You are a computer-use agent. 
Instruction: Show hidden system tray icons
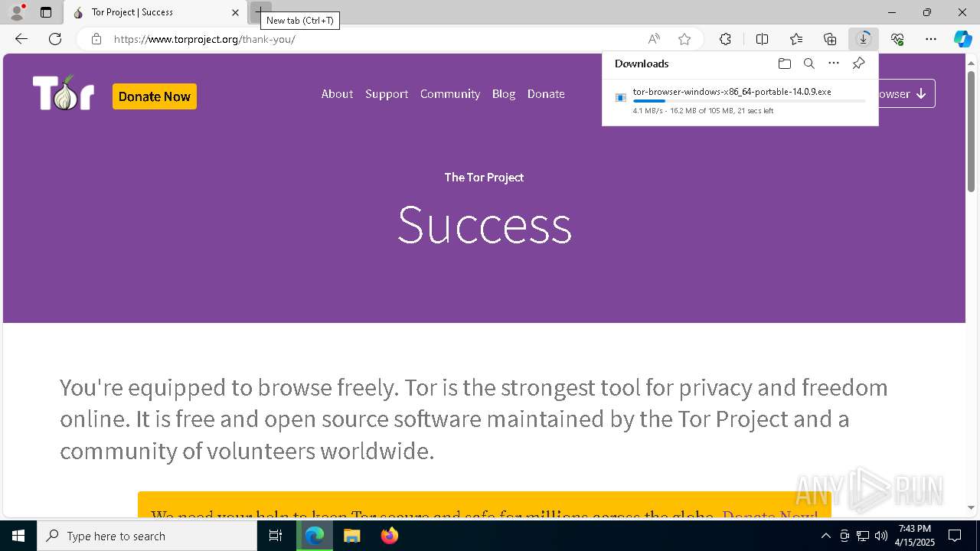coord(825,536)
